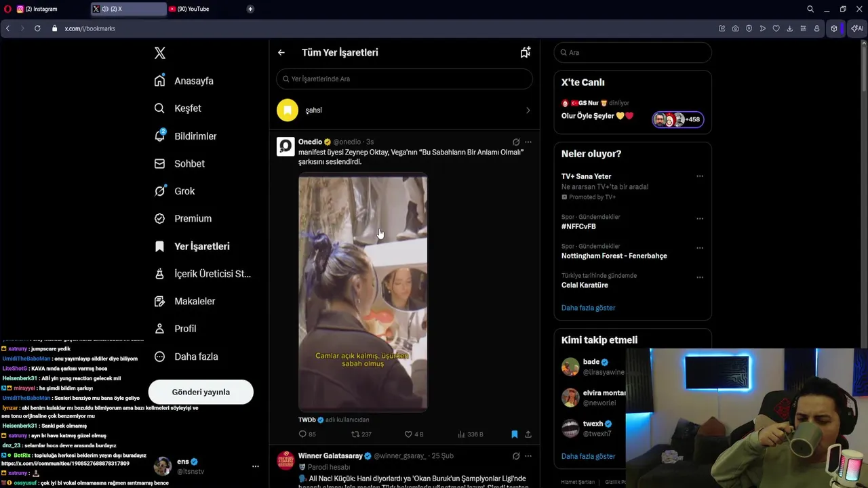Open Grok from the sidebar
This screenshot has height=488, width=868.
[174, 191]
